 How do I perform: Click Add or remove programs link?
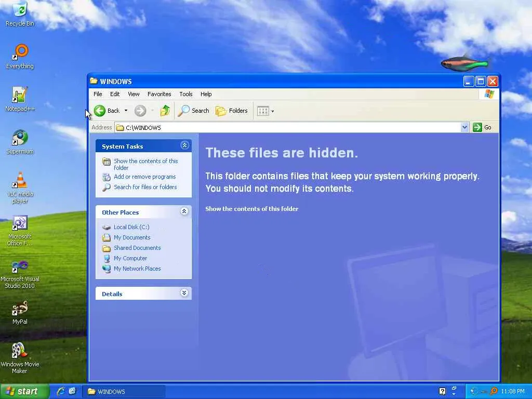point(144,177)
